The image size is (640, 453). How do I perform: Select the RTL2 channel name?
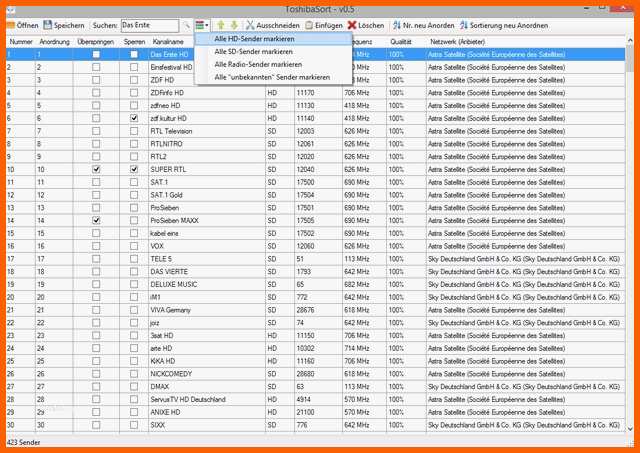(x=158, y=157)
